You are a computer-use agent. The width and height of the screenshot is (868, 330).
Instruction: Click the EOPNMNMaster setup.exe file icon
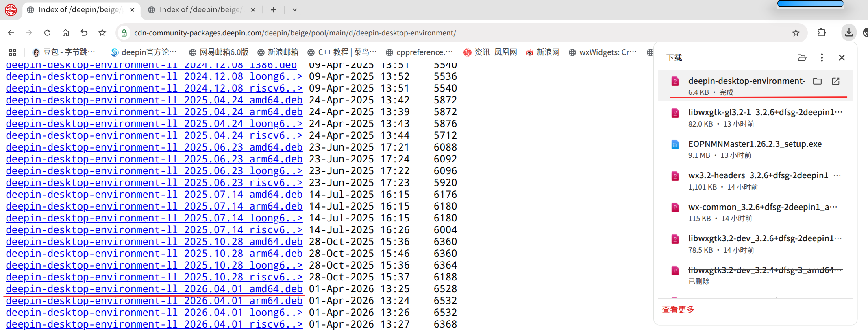tap(675, 144)
